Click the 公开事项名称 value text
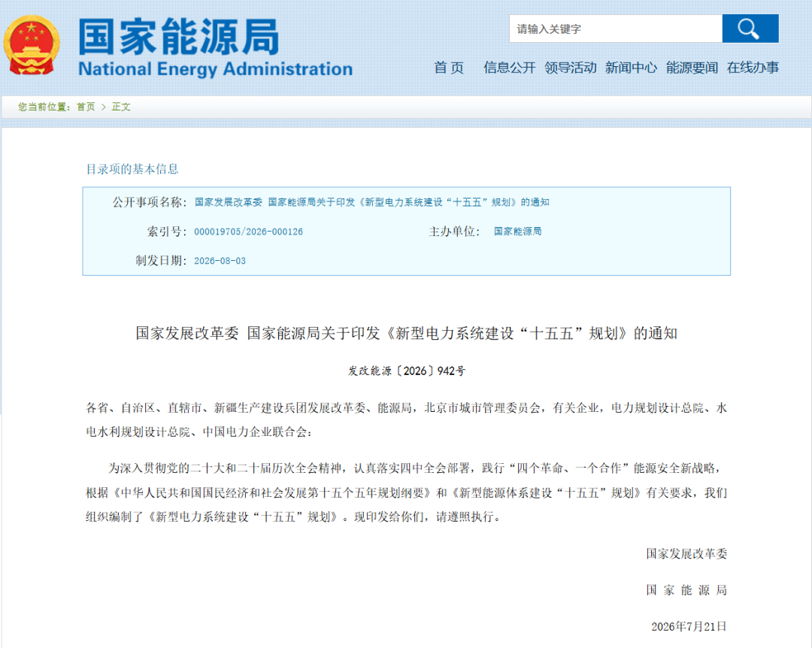812x648 pixels. tap(372, 202)
